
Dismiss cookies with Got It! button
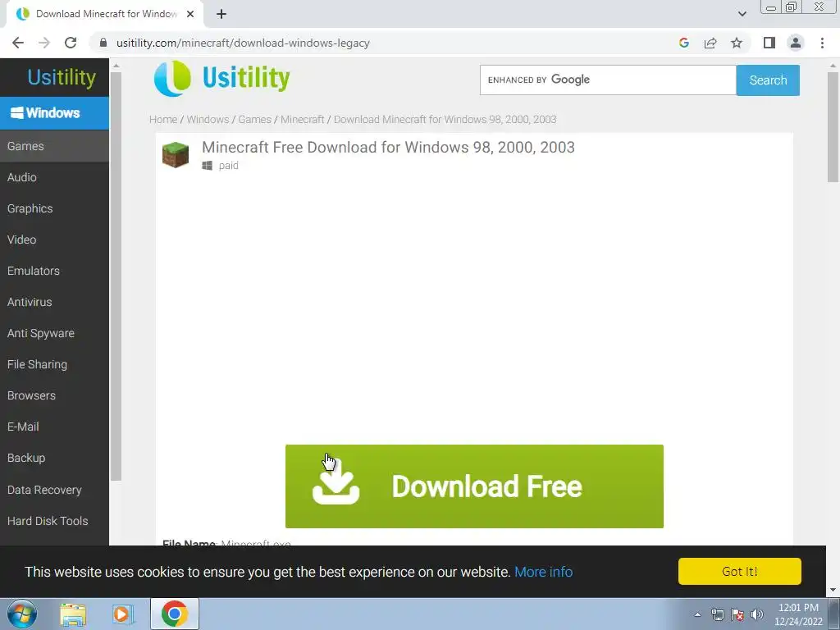[x=739, y=571]
